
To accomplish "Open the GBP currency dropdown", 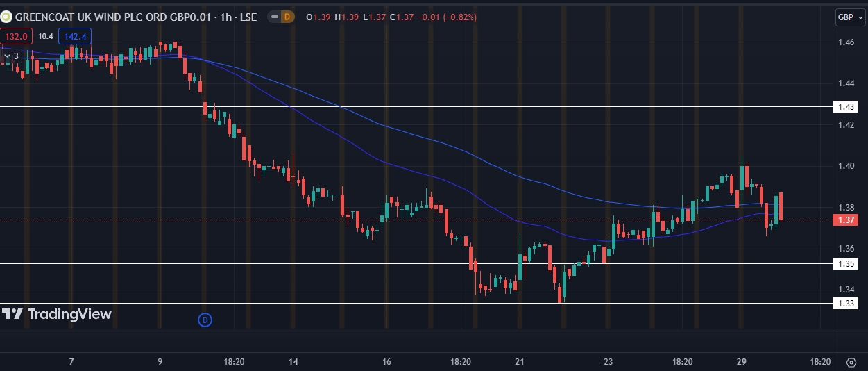I will point(851,17).
